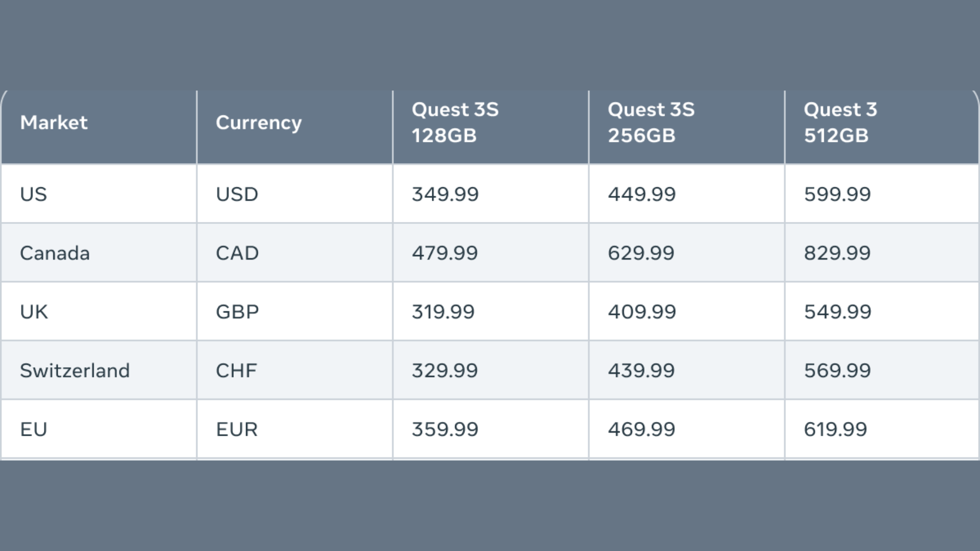
Task: Click the UK market cell
Action: (x=34, y=312)
